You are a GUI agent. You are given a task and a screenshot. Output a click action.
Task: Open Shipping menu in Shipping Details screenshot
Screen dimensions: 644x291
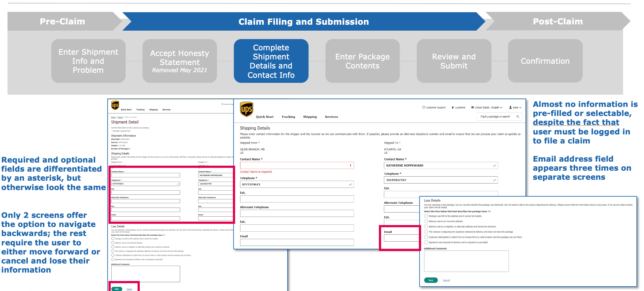pyautogui.click(x=310, y=117)
